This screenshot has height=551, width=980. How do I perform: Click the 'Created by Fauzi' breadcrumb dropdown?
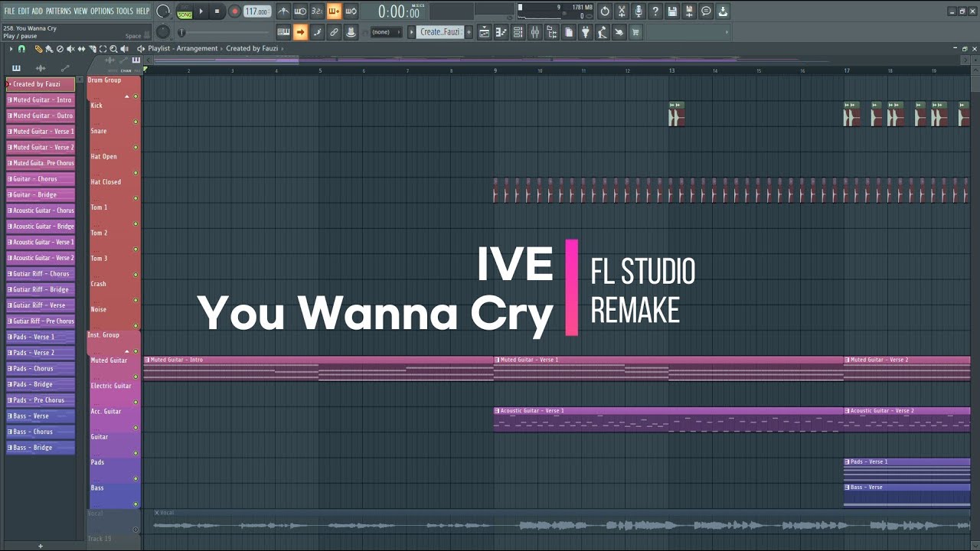click(x=254, y=49)
